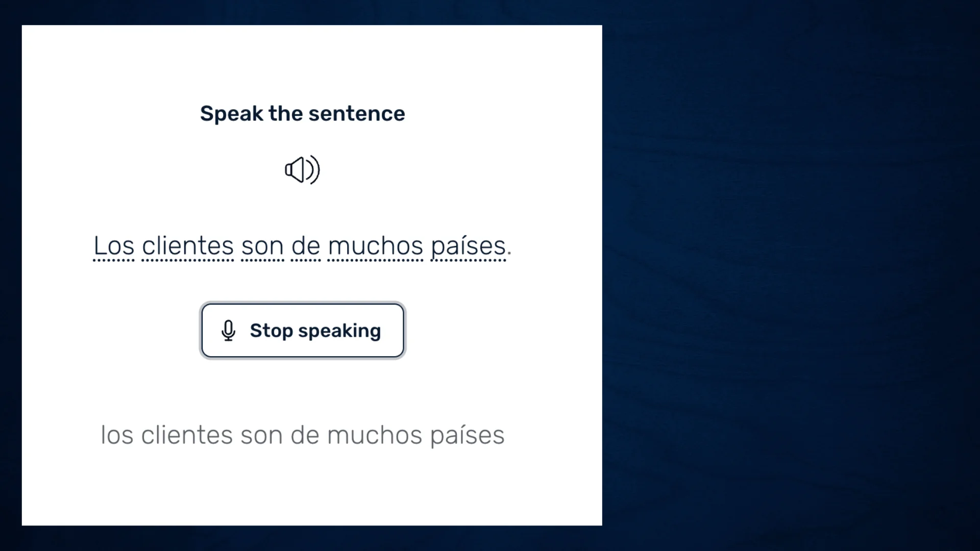Show the hint for underlined "muchos"
Viewport: 980px width, 551px height.
pos(375,246)
